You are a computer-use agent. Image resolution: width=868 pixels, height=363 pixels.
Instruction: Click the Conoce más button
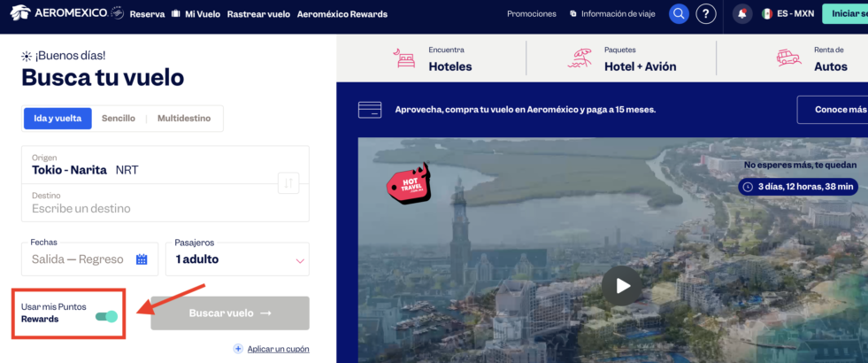click(x=834, y=110)
